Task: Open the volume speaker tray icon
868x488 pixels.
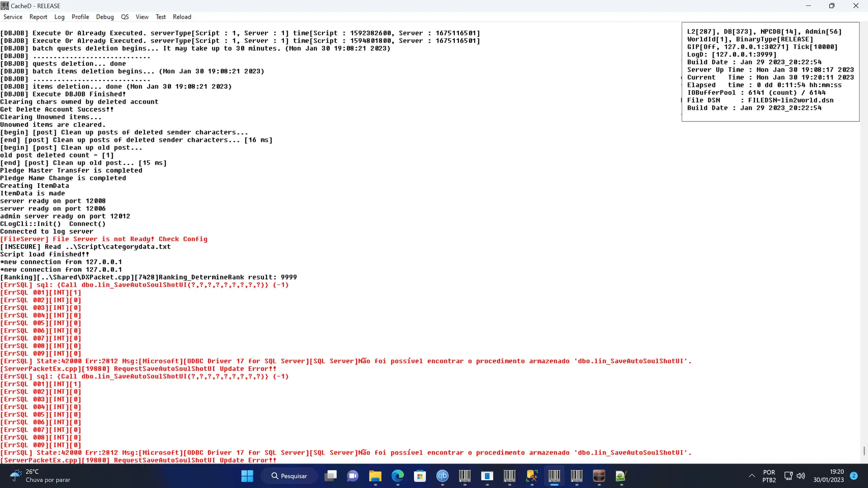Action: tap(801, 476)
